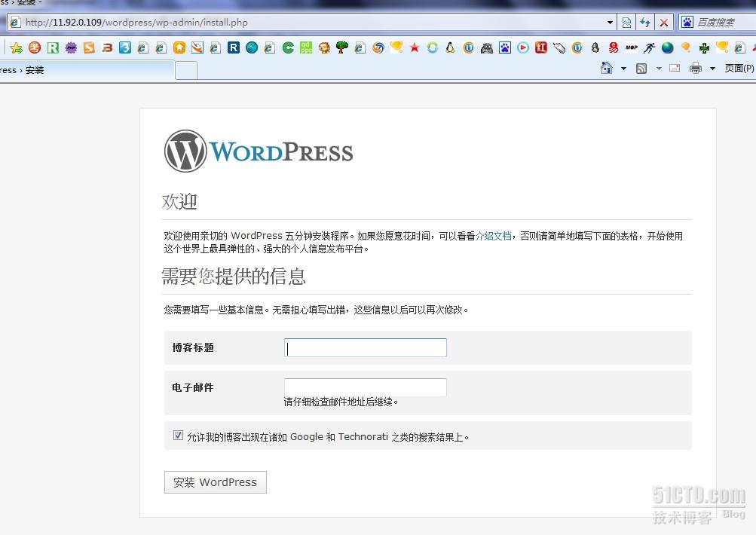Click the compatibility view icon in address bar
The width and height of the screenshot is (756, 535).
[x=627, y=22]
